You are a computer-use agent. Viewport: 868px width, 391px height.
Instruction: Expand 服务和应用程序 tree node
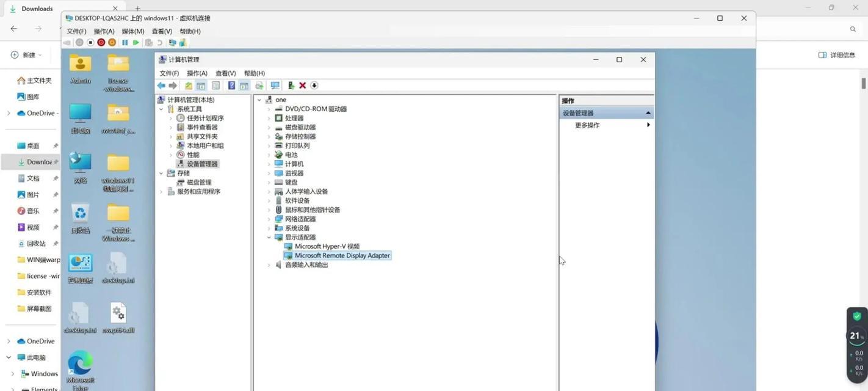pyautogui.click(x=161, y=192)
